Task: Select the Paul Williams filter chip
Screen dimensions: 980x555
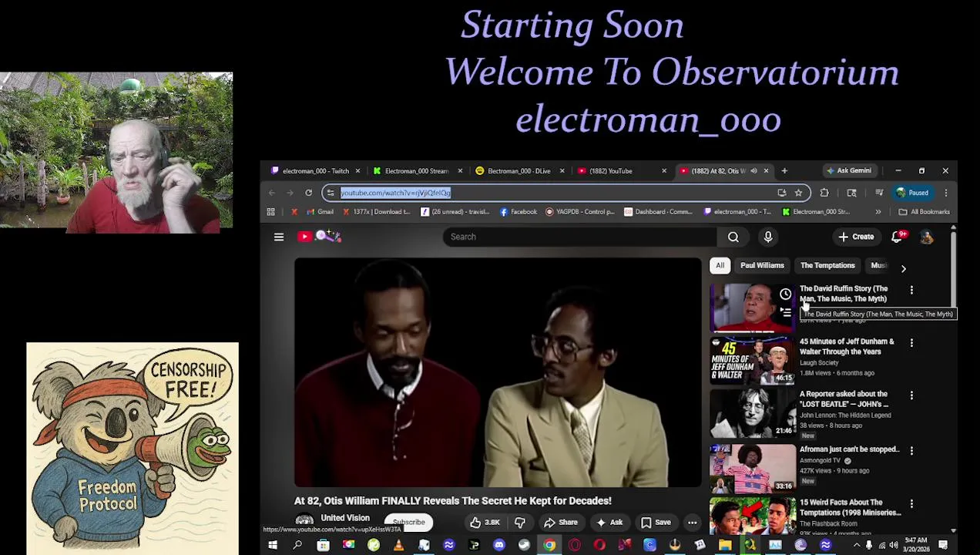Action: tap(762, 265)
